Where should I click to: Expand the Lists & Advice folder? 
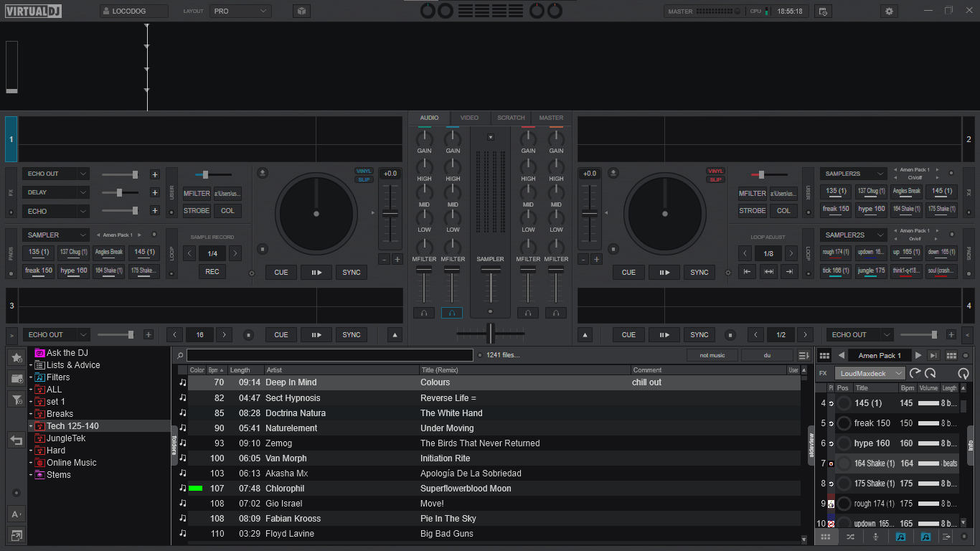[x=31, y=365]
